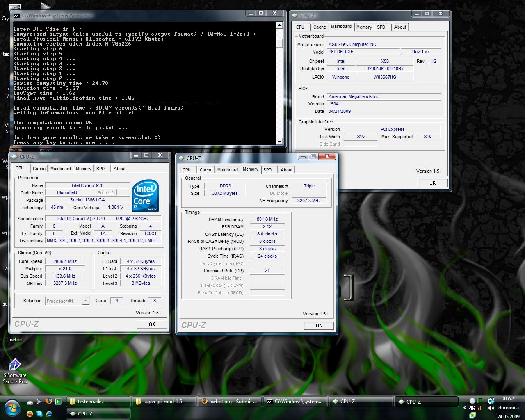The width and height of the screenshot is (525, 420).
Task: Open uTorrent from the quick launch bar
Action: [x=58, y=402]
